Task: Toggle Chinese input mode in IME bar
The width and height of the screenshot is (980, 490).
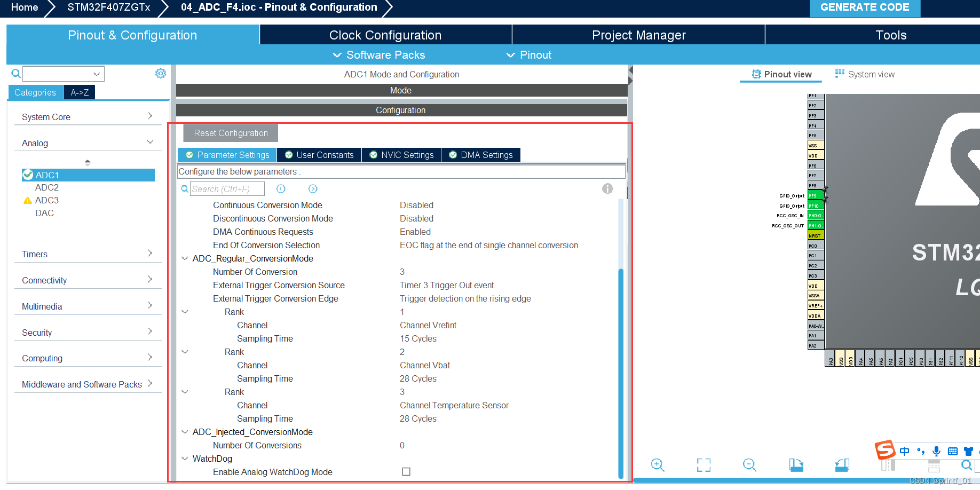Action: [904, 451]
